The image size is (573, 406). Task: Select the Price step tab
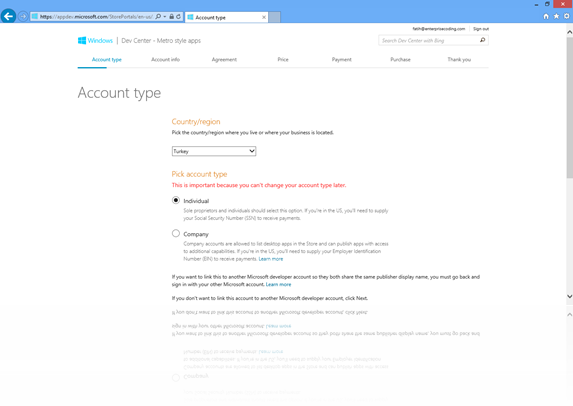click(x=283, y=60)
